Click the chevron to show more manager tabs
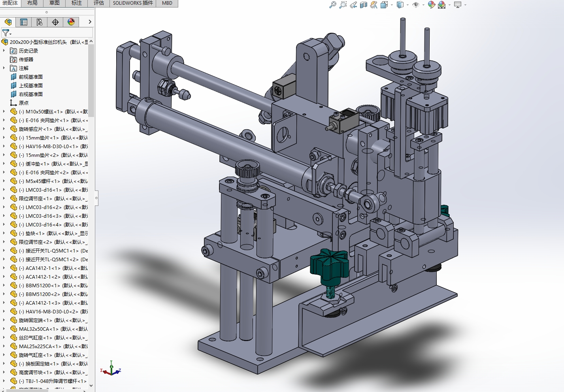 click(x=90, y=22)
